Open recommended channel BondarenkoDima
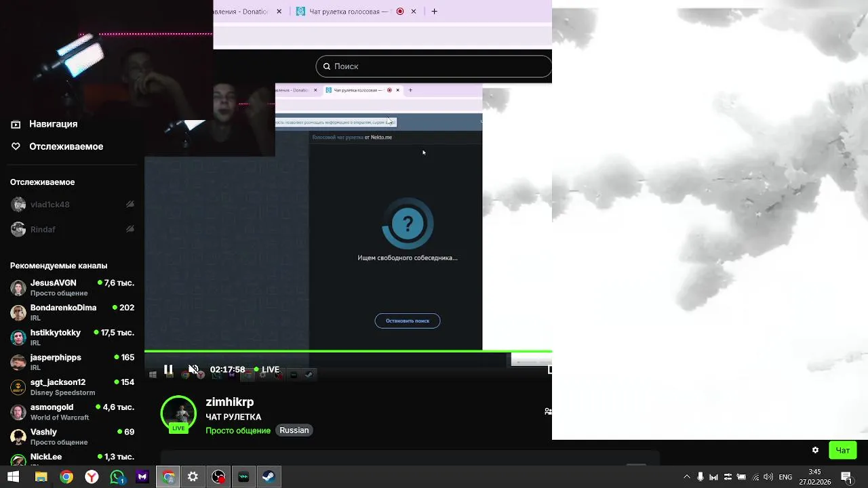 point(73,312)
